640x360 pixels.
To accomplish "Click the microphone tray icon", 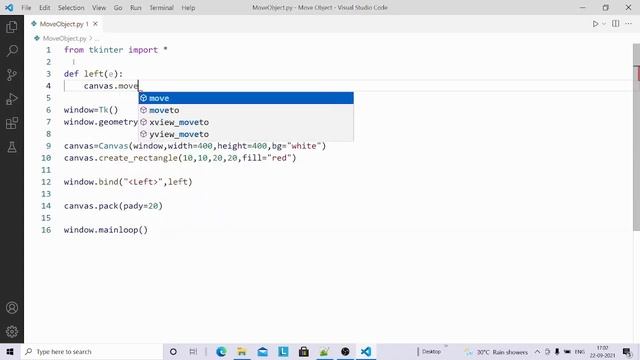I will [x=557, y=352].
